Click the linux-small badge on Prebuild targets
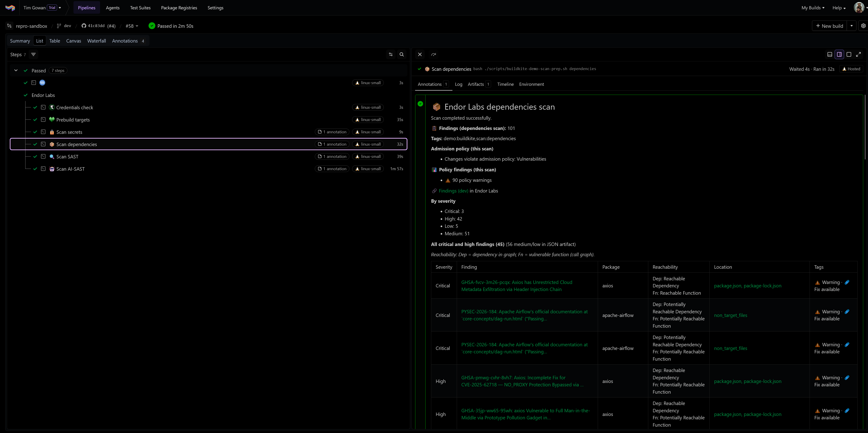This screenshot has height=433, width=868. pos(368,120)
